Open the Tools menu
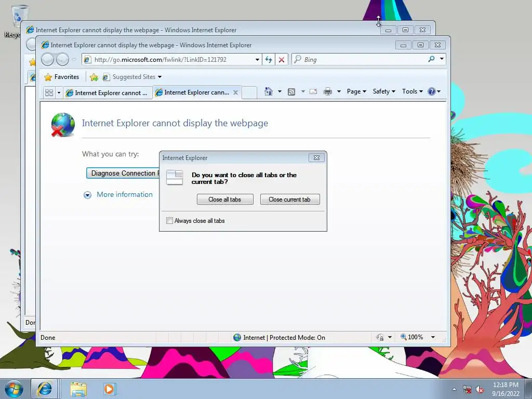The width and height of the screenshot is (532, 399). (x=412, y=91)
